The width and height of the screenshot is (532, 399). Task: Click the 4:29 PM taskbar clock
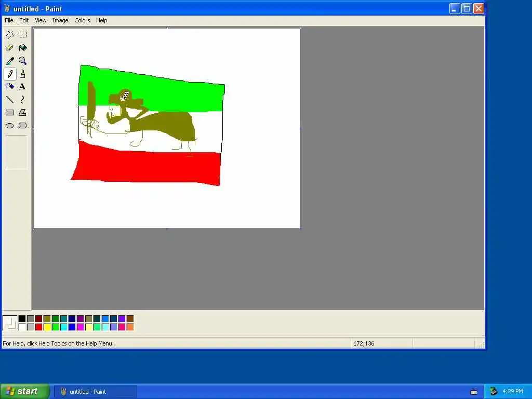pyautogui.click(x=512, y=392)
